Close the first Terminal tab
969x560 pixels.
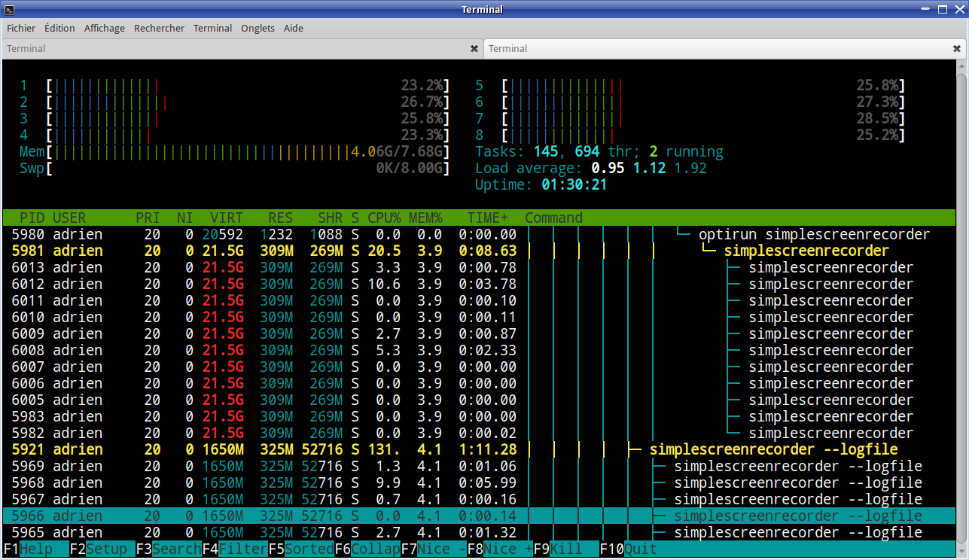(x=474, y=48)
